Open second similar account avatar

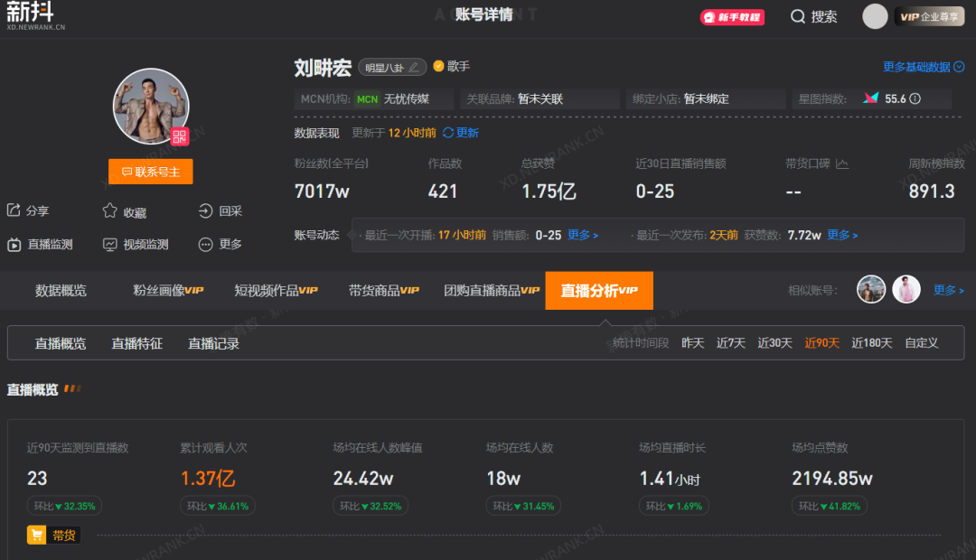click(906, 290)
